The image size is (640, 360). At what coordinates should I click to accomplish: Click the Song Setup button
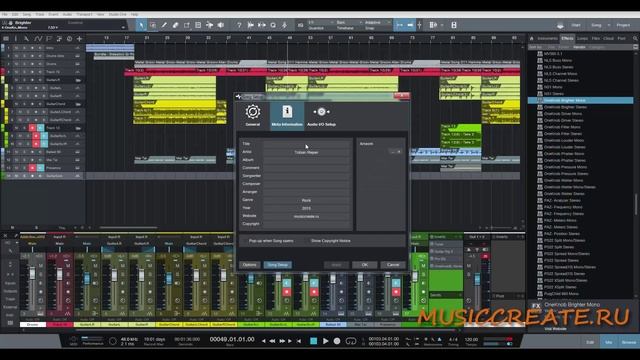pos(278,265)
